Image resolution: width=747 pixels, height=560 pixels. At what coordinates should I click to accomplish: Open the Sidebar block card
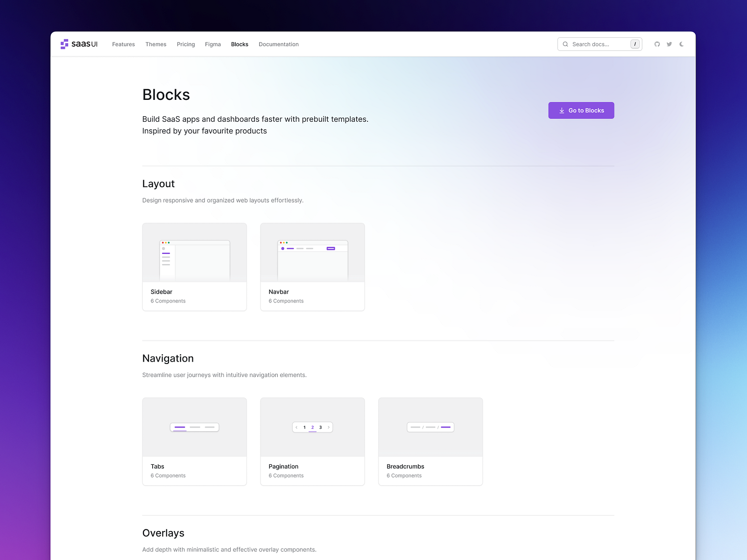click(194, 266)
